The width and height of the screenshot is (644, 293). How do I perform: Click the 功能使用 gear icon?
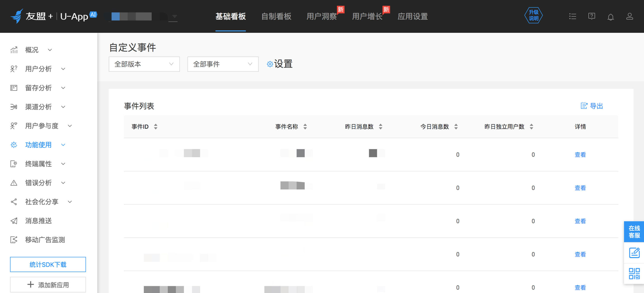(14, 145)
